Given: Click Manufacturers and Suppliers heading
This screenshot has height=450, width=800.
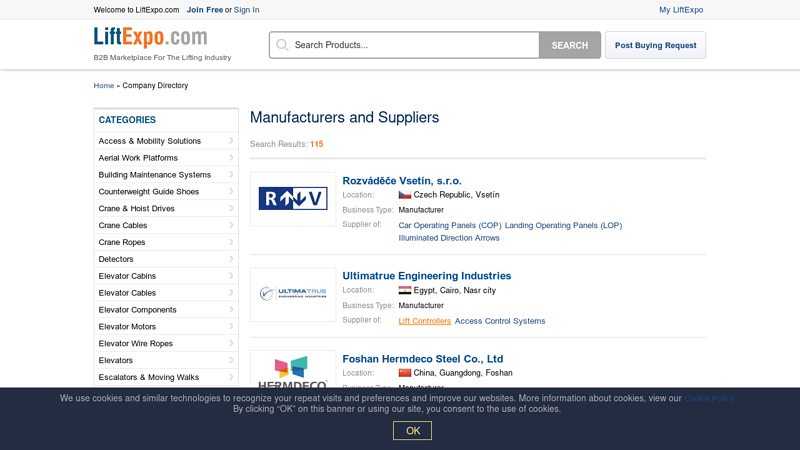Looking at the screenshot, I should click(x=344, y=117).
